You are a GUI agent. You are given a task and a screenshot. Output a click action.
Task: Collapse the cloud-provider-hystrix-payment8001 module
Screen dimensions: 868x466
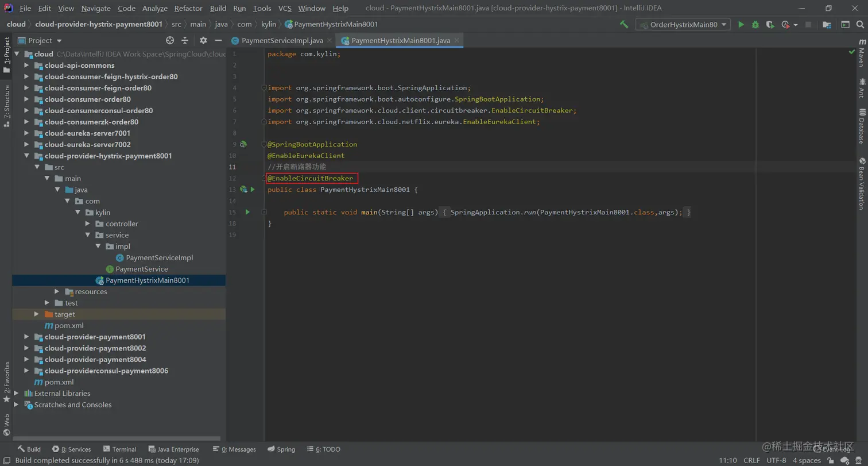click(26, 156)
